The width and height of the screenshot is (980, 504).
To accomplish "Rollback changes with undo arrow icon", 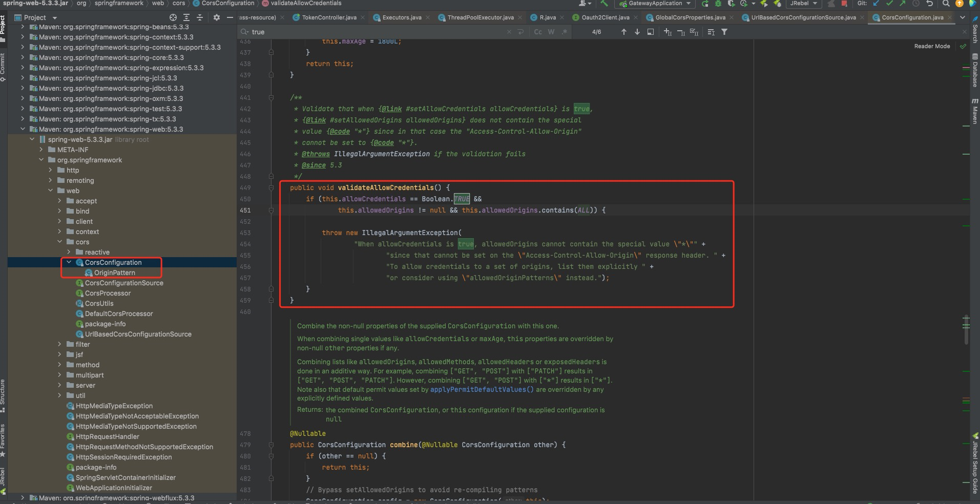I will 929,4.
